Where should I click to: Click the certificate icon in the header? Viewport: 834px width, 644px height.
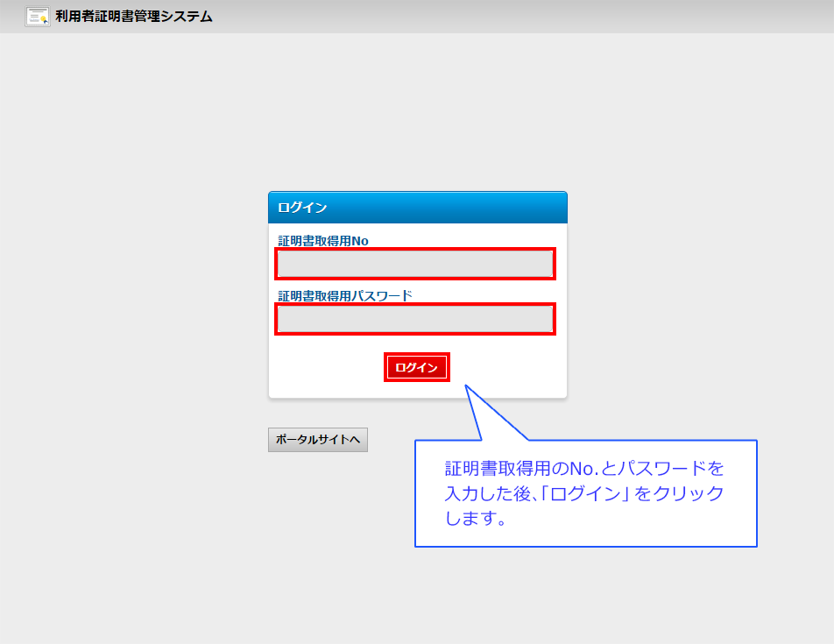37,17
